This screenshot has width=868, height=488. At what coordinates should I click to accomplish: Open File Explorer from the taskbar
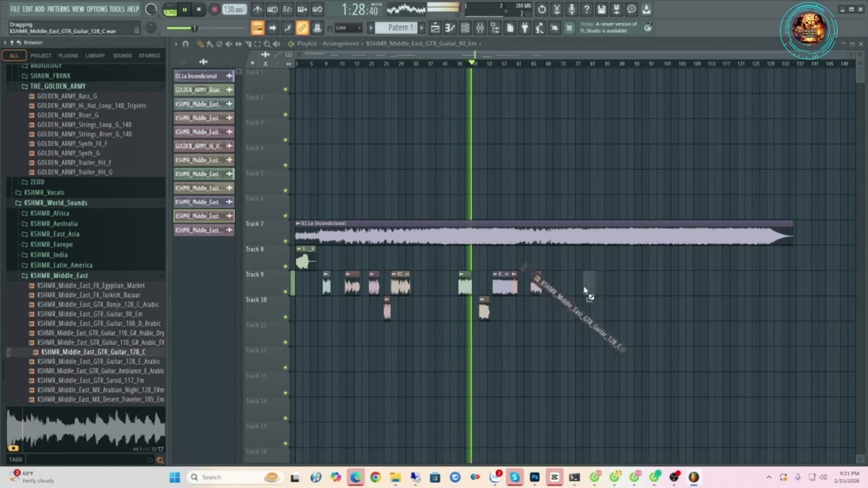395,477
